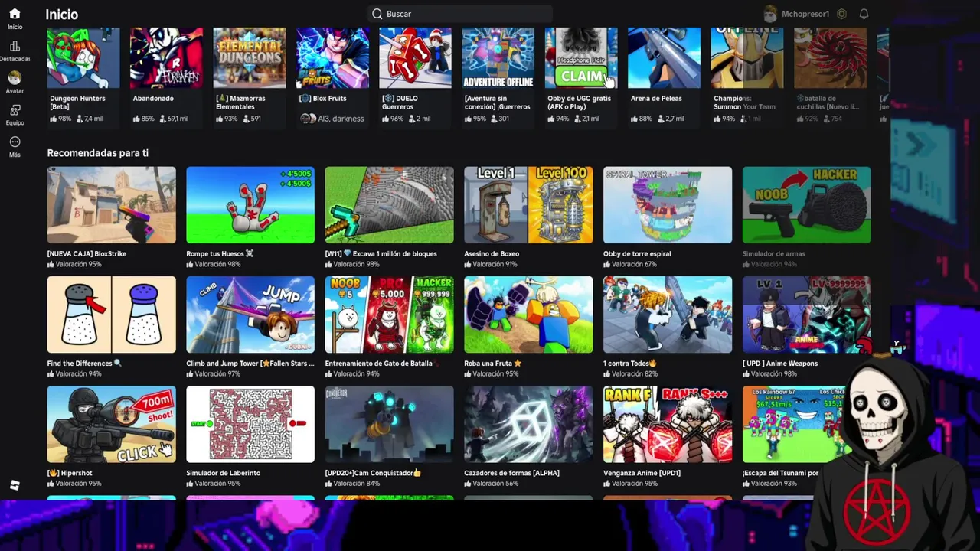Open Destacadas charts icon in sidebar
The height and width of the screenshot is (551, 980).
coord(15,47)
